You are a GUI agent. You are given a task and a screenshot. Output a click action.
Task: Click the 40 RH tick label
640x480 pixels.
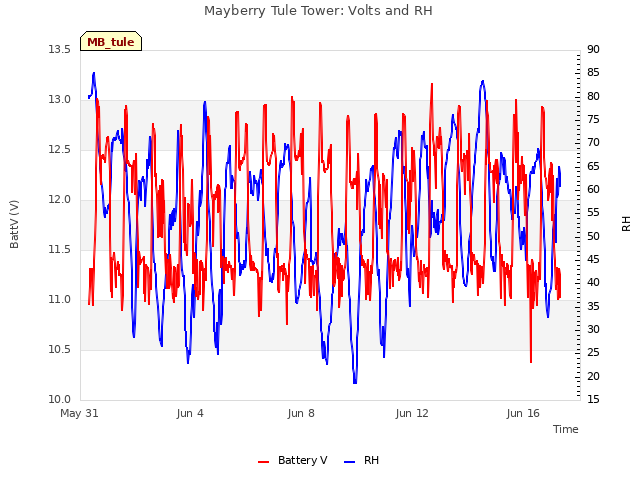[593, 283]
